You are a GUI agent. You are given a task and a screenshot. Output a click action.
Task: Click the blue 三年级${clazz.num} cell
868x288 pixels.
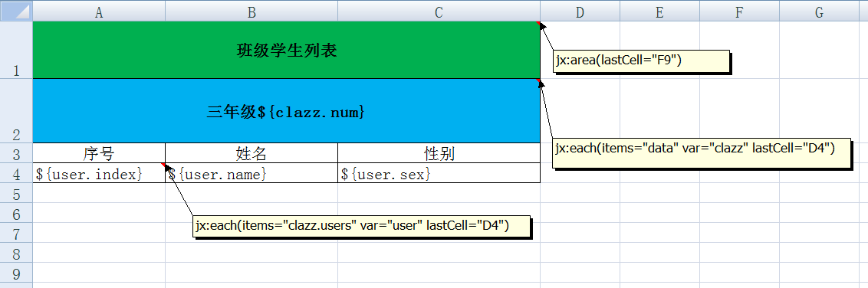click(x=286, y=110)
